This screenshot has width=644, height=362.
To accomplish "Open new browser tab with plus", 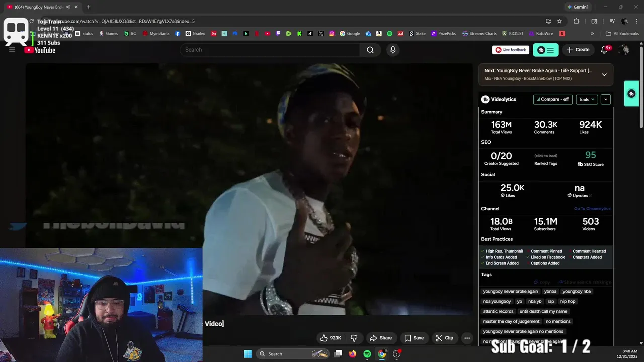I will click(x=89, y=7).
